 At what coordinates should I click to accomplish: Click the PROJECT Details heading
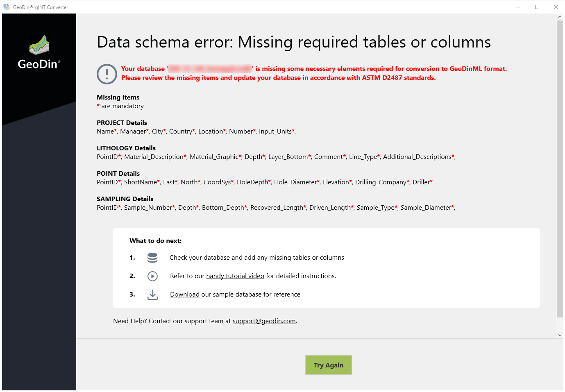pos(122,123)
